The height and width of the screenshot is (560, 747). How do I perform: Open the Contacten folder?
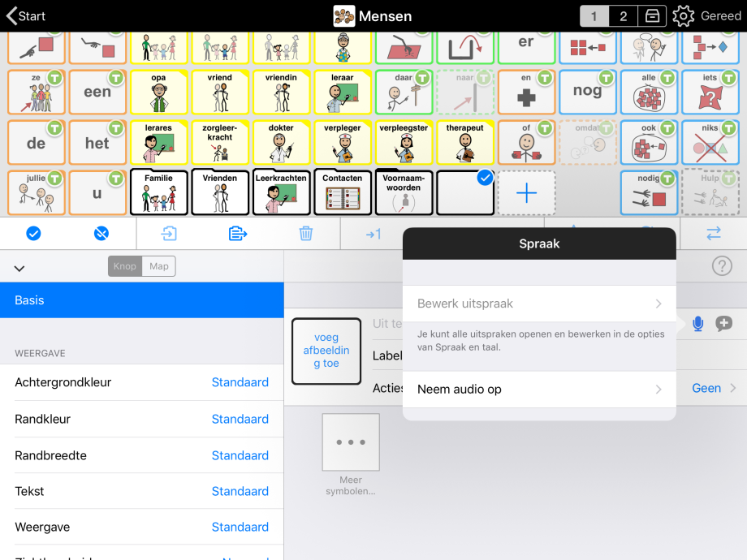[x=343, y=192]
